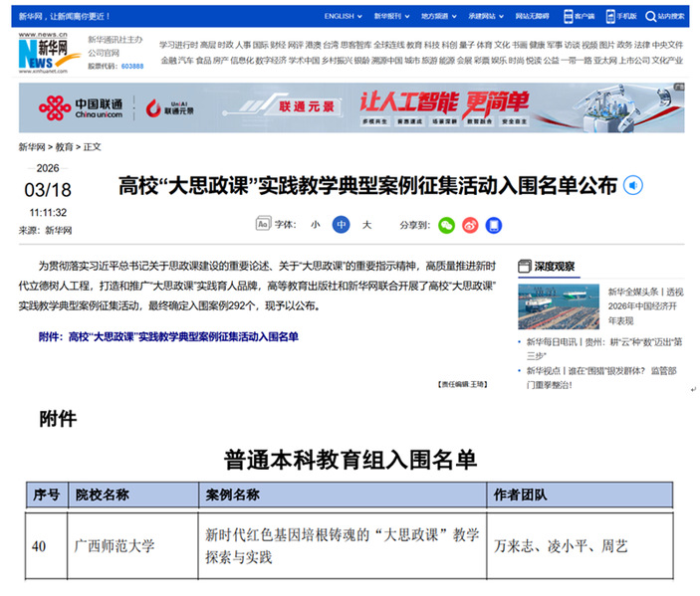Select small font size 小
The image size is (700, 596).
pos(315,225)
